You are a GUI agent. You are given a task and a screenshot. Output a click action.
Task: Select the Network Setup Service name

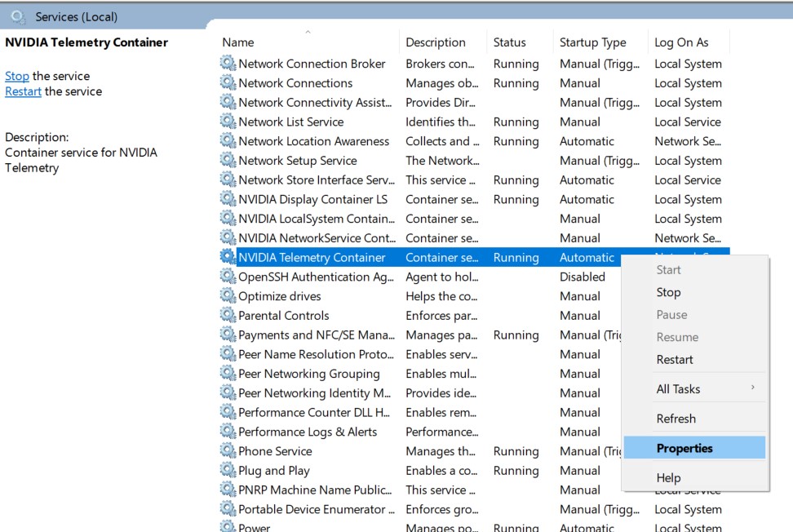297,160
